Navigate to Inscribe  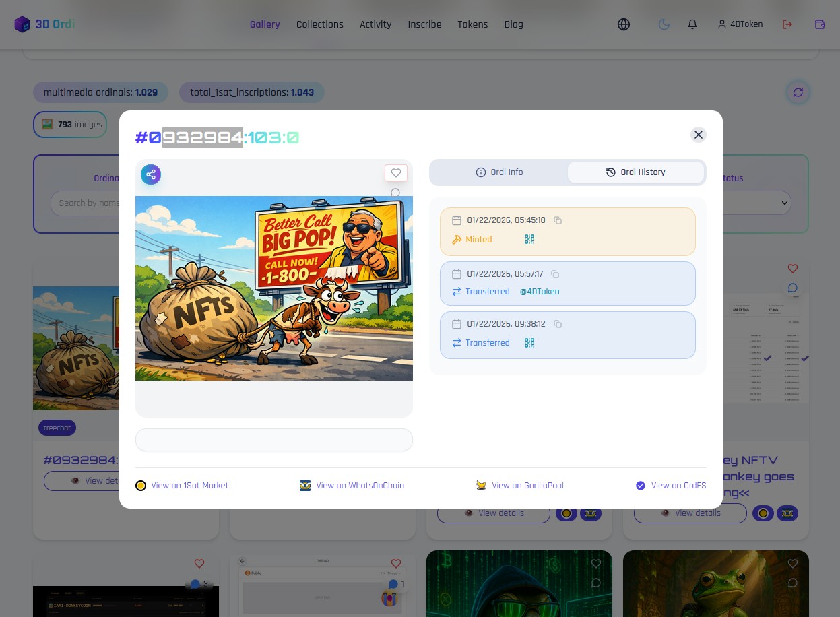(x=424, y=24)
